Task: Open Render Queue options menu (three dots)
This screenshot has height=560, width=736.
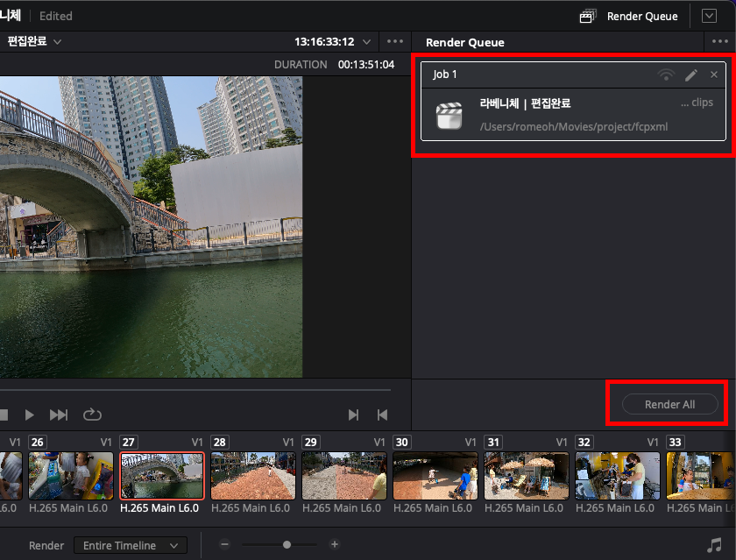Action: (719, 41)
